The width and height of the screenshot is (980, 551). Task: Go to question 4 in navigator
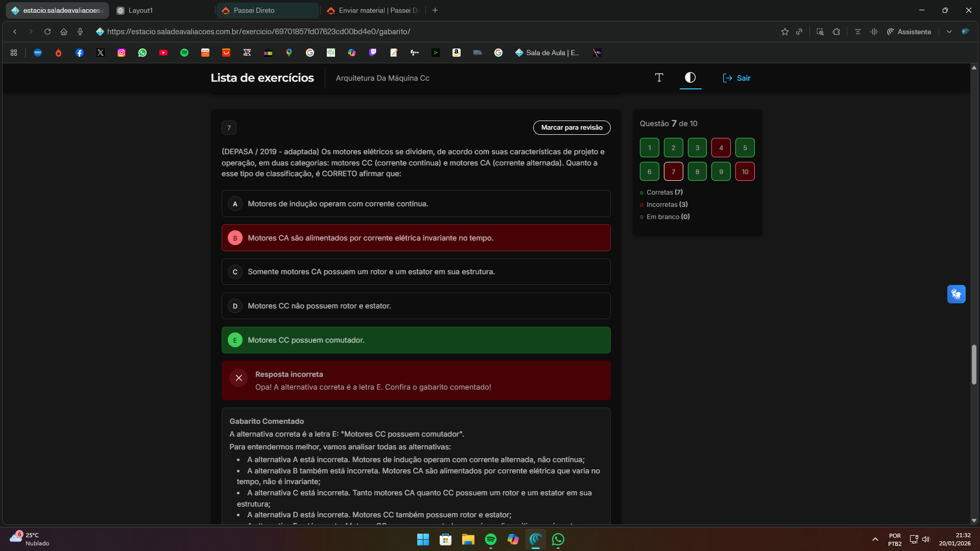[x=721, y=148]
